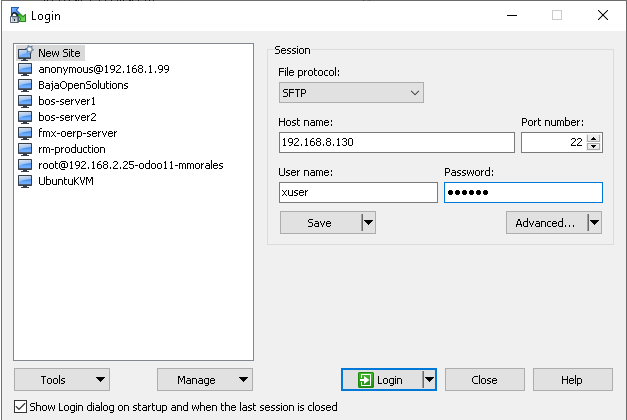Open the Tools dropdown menu
The width and height of the screenshot is (627, 420).
point(62,380)
